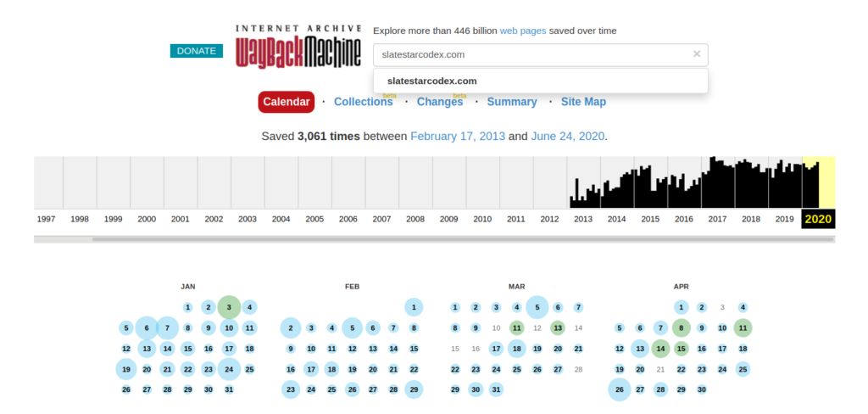Open February 23 snapshot
This screenshot has width=868, height=414.
coord(291,389)
